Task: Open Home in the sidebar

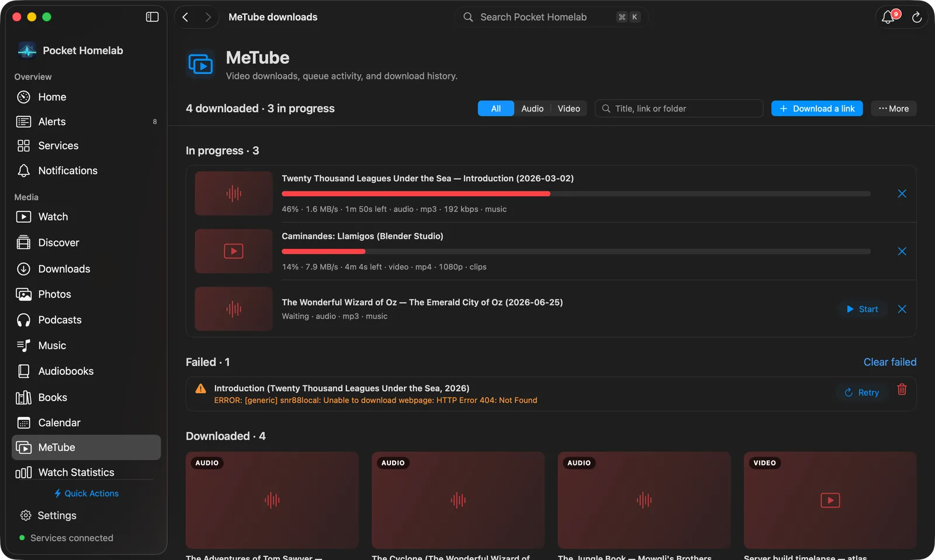Action: (x=86, y=97)
